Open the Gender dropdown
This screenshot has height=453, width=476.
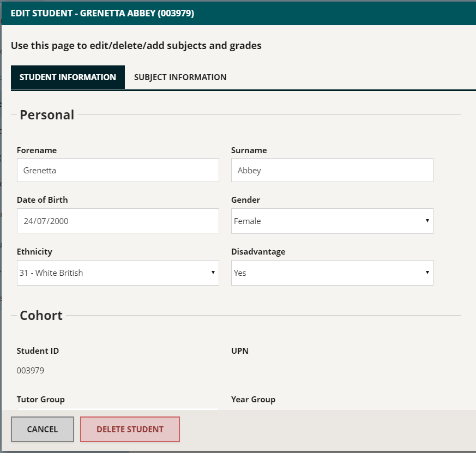click(x=332, y=221)
